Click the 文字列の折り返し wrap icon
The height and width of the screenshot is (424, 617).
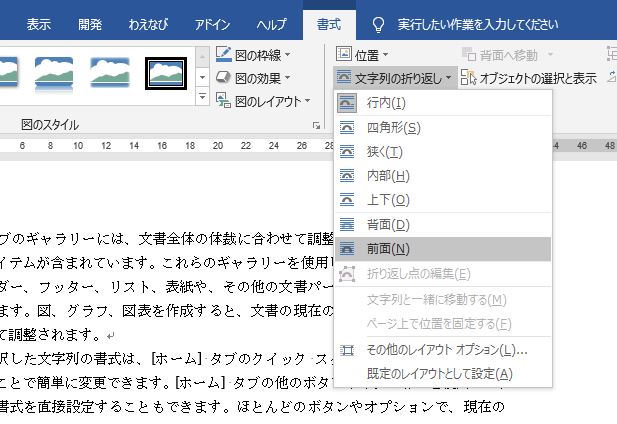point(344,78)
